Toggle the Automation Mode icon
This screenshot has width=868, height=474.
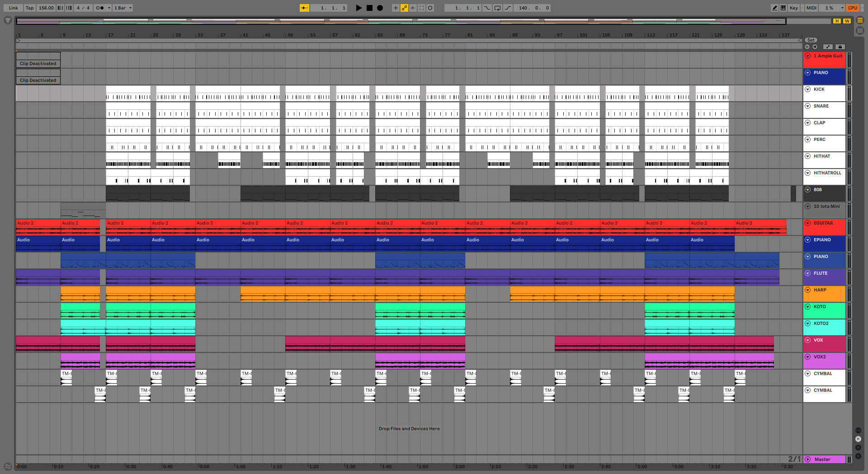click(x=828, y=47)
